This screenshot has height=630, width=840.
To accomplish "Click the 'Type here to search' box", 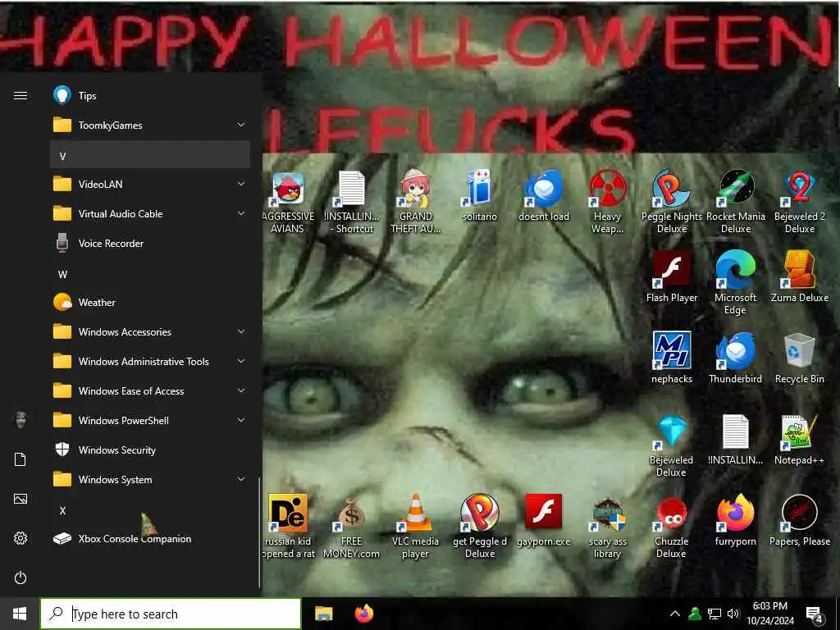I will (x=171, y=614).
